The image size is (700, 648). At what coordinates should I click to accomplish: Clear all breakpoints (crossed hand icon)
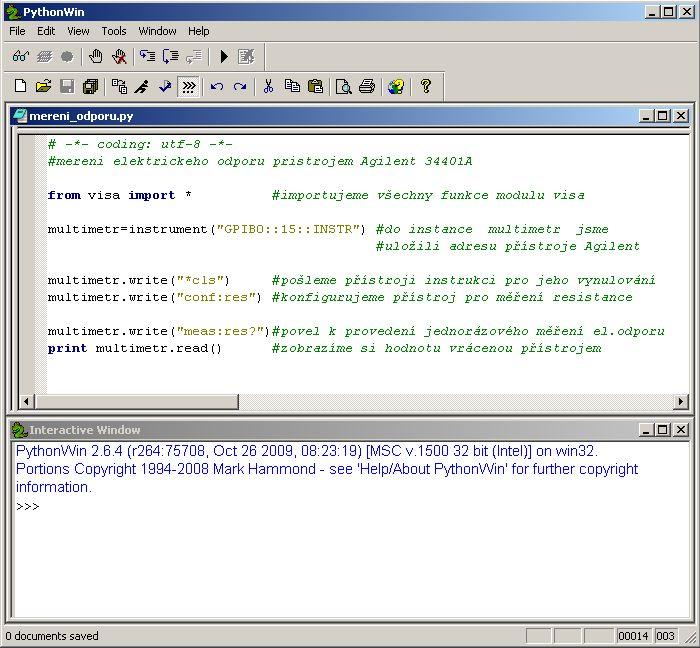coord(119,57)
